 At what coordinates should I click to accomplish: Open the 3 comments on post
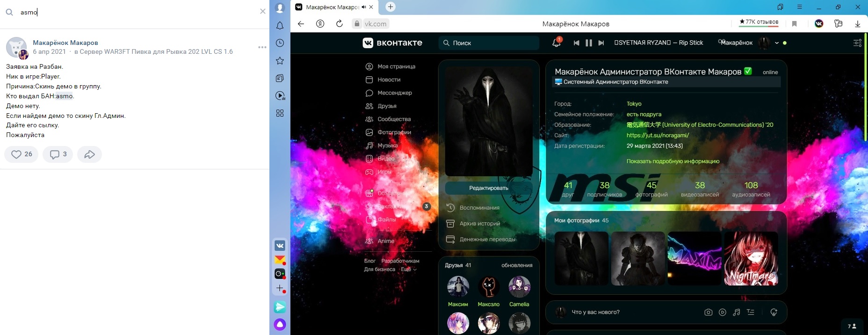[x=58, y=154]
